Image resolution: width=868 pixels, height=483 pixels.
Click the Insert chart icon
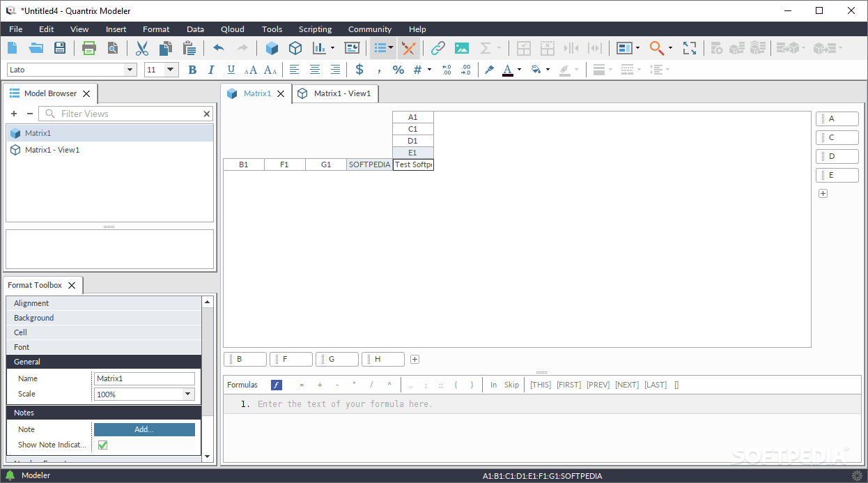(319, 48)
